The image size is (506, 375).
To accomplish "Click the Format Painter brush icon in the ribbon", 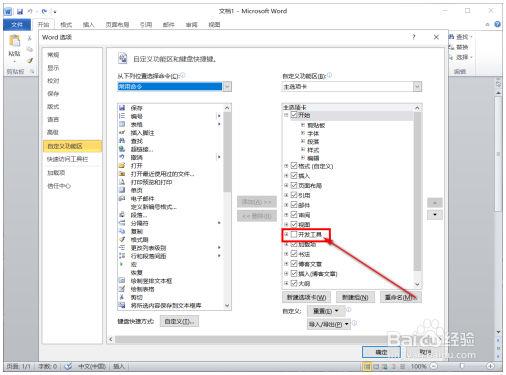I will (30, 60).
